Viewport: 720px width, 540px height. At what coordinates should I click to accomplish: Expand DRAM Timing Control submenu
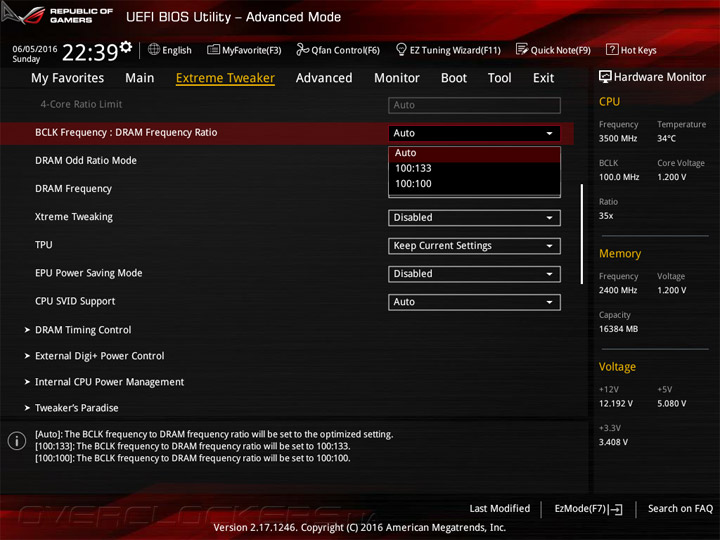coord(83,330)
